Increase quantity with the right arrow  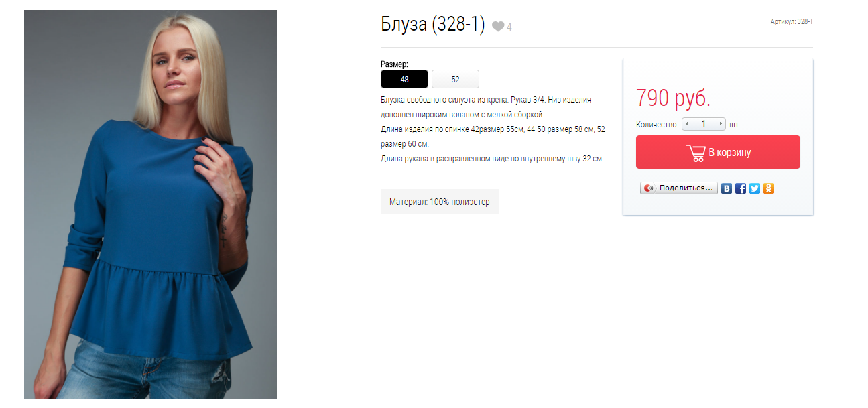point(721,124)
